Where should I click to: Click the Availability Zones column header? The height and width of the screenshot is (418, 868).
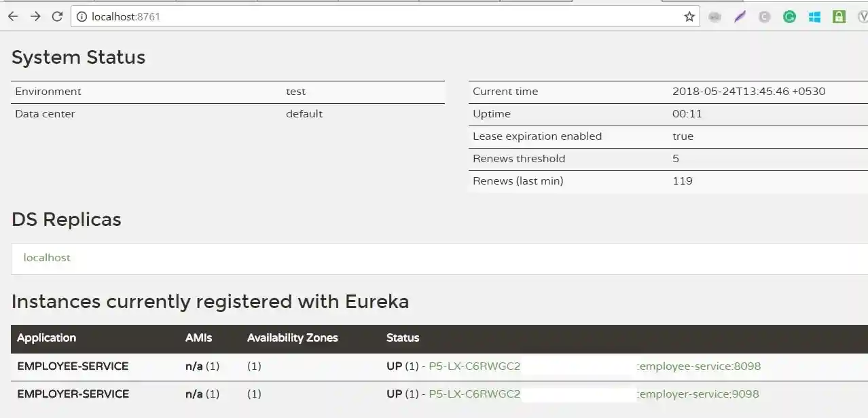click(x=292, y=338)
